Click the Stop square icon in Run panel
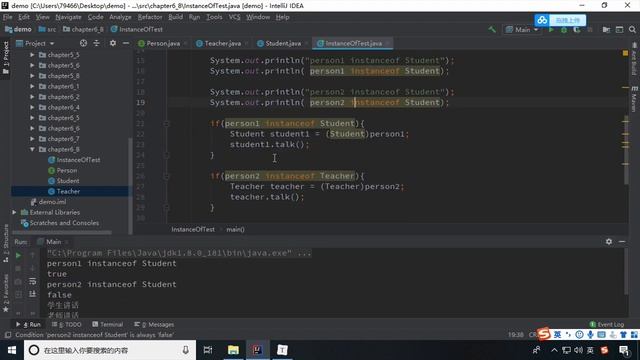This screenshot has width=640, height=360. [18, 268]
